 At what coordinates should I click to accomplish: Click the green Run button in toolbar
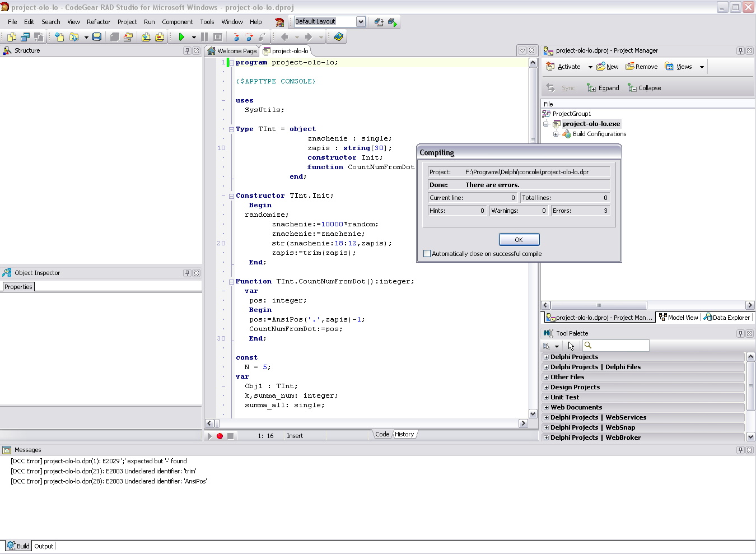click(181, 37)
